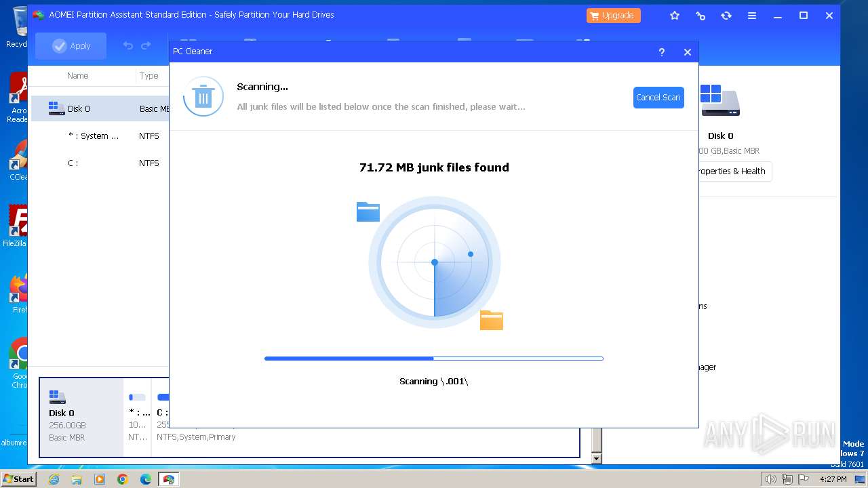Select the System partition row
The width and height of the screenshot is (868, 488).
(100, 136)
